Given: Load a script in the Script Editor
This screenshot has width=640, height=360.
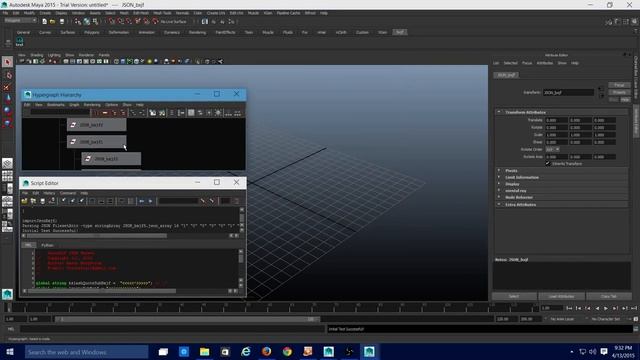Looking at the screenshot, I should (x=24, y=201).
